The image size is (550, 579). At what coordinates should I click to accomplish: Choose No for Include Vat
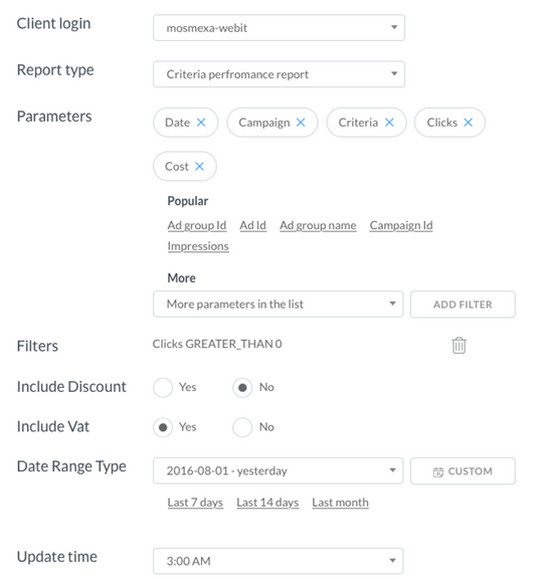coord(242,427)
